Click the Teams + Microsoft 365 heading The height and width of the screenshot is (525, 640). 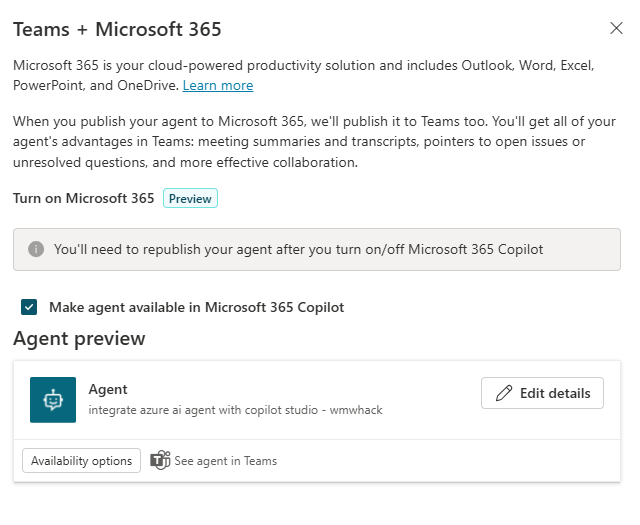pos(117,29)
